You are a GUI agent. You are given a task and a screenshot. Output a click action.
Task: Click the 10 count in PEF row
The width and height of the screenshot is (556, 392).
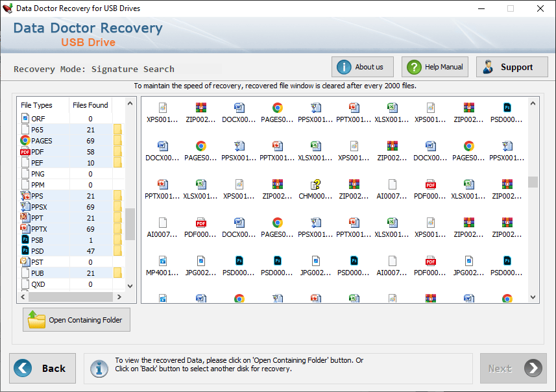pyautogui.click(x=90, y=163)
